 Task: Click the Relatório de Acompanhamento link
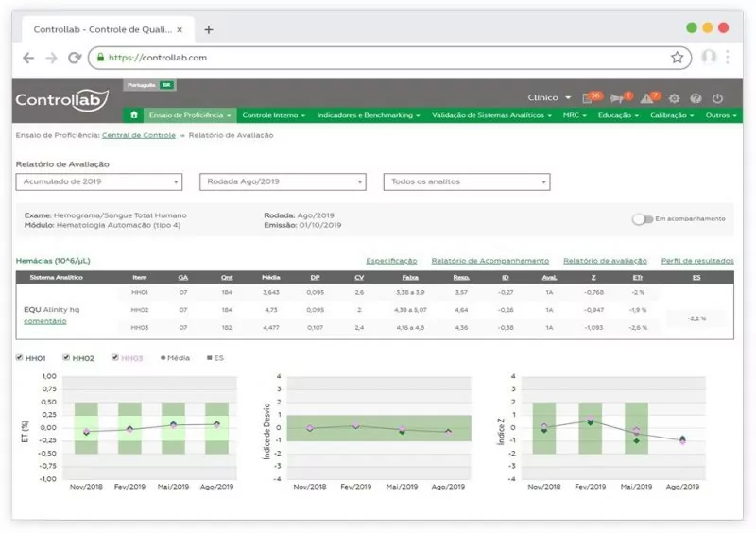click(490, 261)
